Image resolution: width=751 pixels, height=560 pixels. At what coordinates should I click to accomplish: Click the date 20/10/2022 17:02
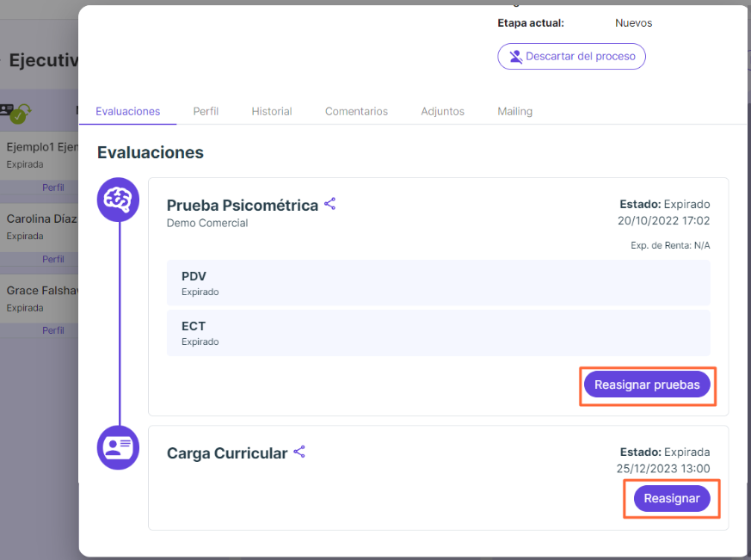click(664, 221)
